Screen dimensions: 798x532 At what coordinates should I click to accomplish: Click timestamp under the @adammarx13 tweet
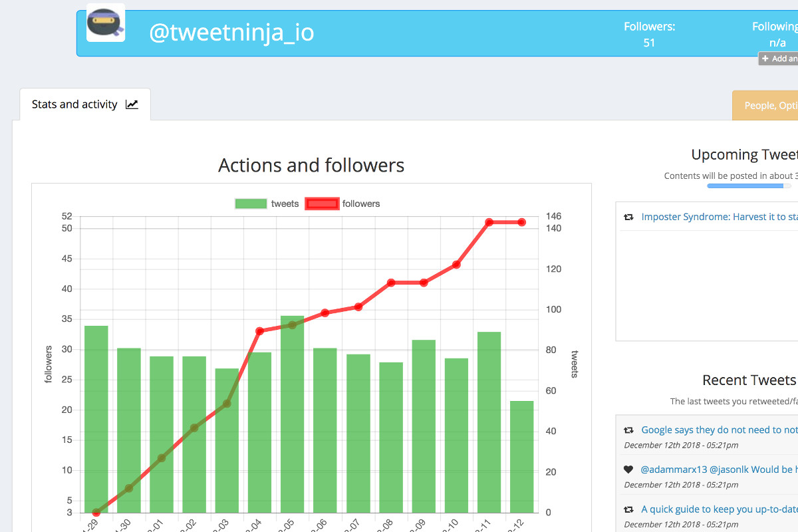tap(681, 485)
